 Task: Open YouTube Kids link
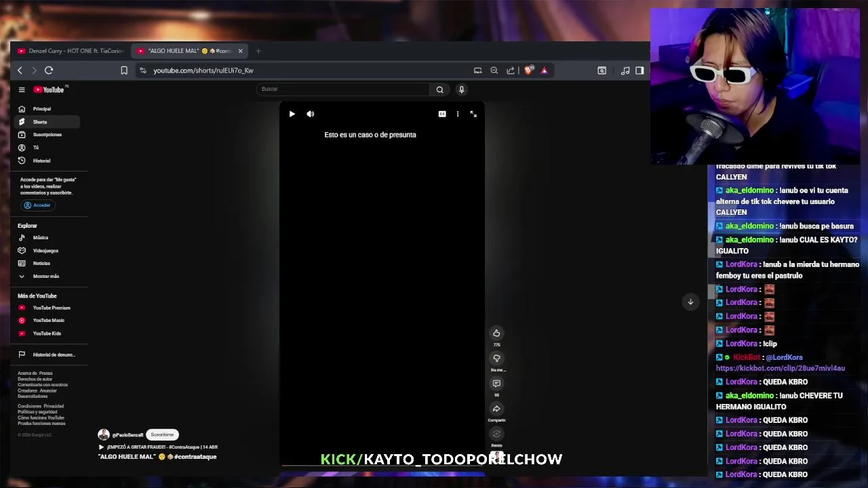pos(47,333)
